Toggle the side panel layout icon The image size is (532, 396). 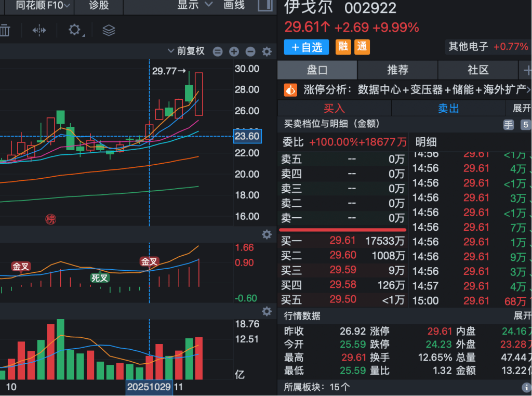pyautogui.click(x=265, y=5)
